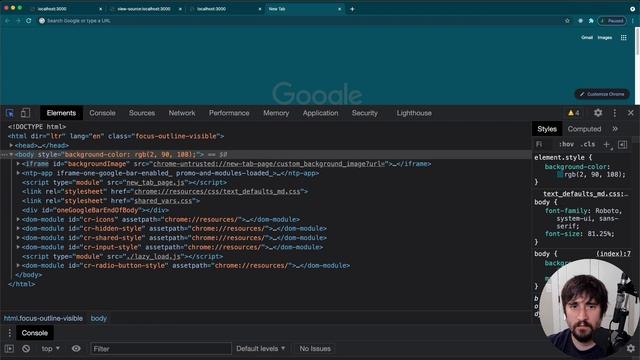
Task: Open the Gmail link
Action: (x=587, y=38)
